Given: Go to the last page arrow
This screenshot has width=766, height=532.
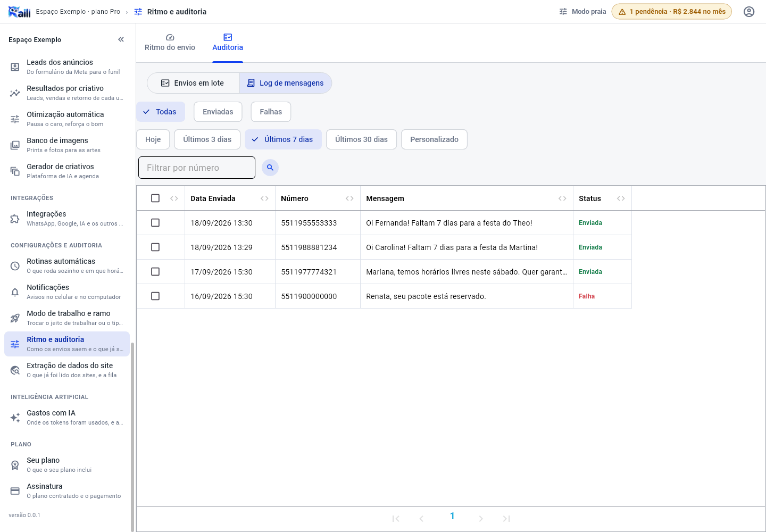Looking at the screenshot, I should pos(506,519).
